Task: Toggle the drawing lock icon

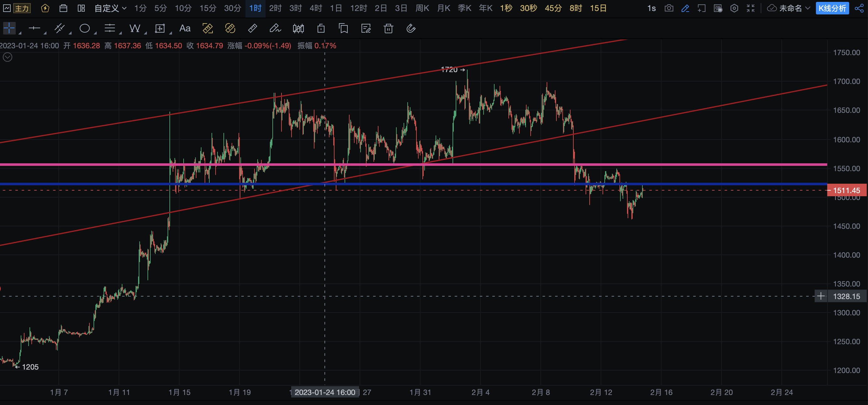Action: click(321, 28)
